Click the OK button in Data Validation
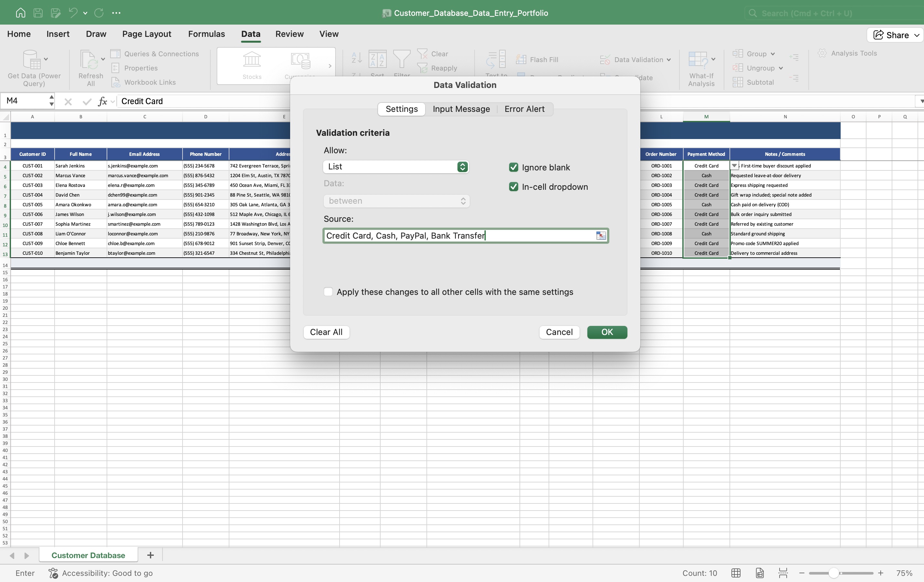The height and width of the screenshot is (582, 924). point(607,332)
